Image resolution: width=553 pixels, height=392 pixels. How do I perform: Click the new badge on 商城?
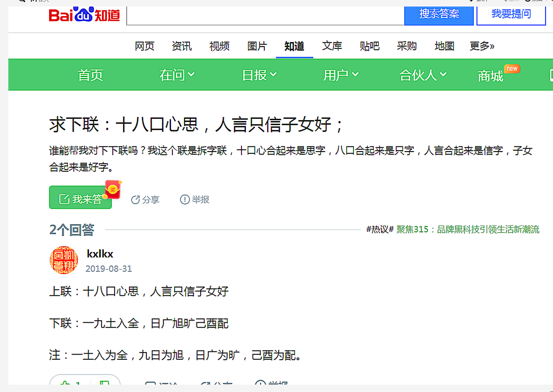pyautogui.click(x=512, y=69)
